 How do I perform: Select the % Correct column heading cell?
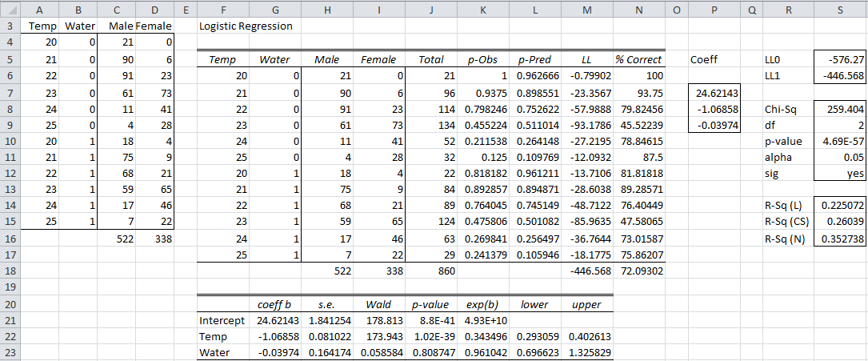638,59
